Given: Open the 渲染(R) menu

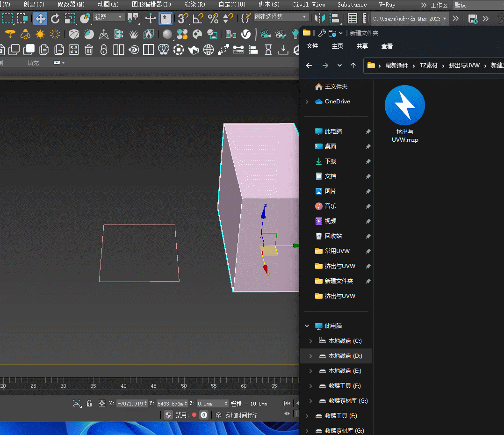Looking at the screenshot, I should pos(194,5).
